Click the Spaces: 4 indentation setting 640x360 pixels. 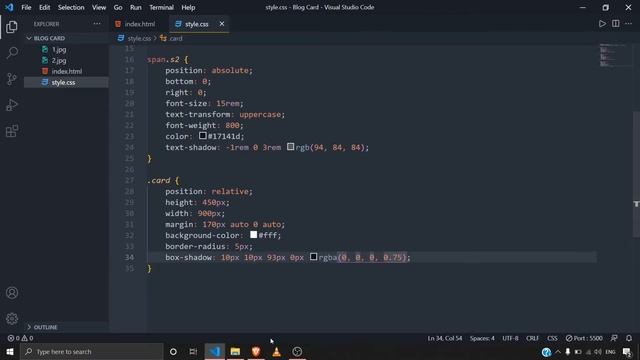[482, 338]
